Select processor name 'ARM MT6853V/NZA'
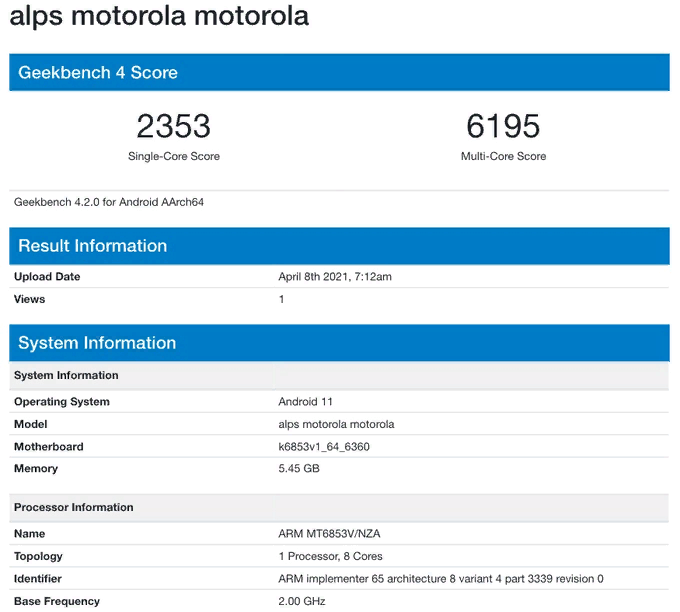Image resolution: width=680 pixels, height=612 pixels. point(329,533)
